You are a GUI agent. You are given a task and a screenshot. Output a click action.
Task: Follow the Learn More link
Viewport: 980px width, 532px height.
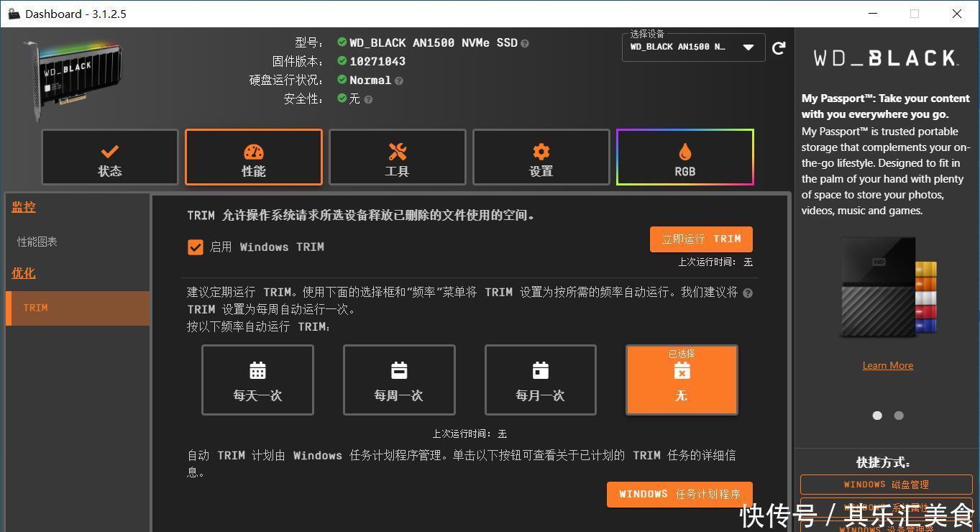[888, 366]
